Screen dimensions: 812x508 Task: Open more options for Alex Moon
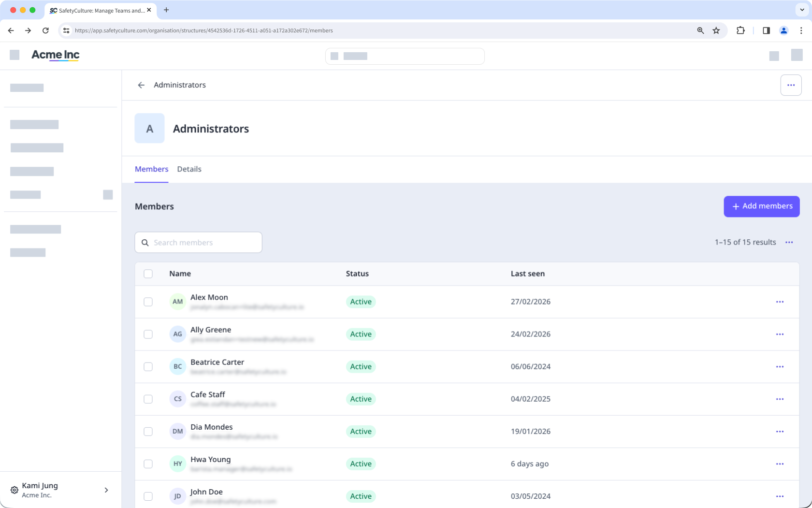point(780,302)
